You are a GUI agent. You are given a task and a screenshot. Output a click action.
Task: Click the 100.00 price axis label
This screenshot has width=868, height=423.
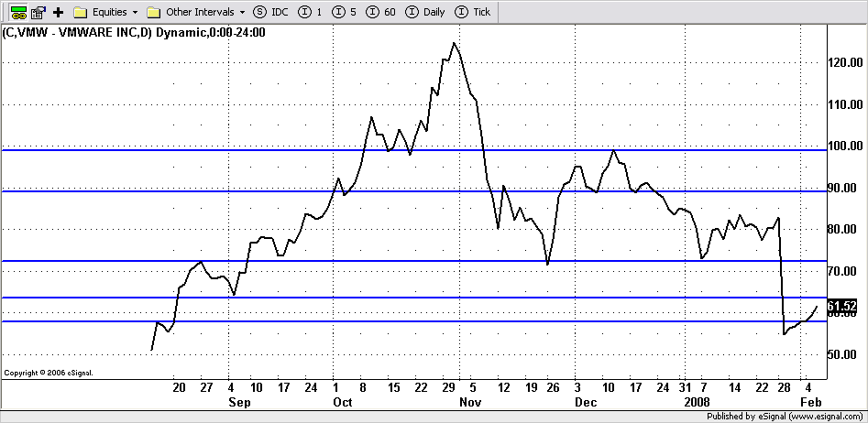pos(844,146)
